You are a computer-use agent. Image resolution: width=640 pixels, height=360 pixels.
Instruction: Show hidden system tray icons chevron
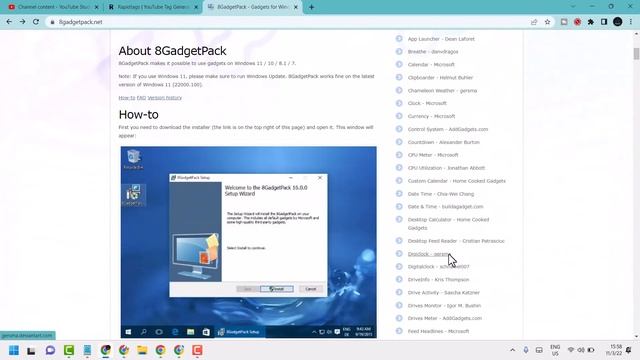(512, 350)
